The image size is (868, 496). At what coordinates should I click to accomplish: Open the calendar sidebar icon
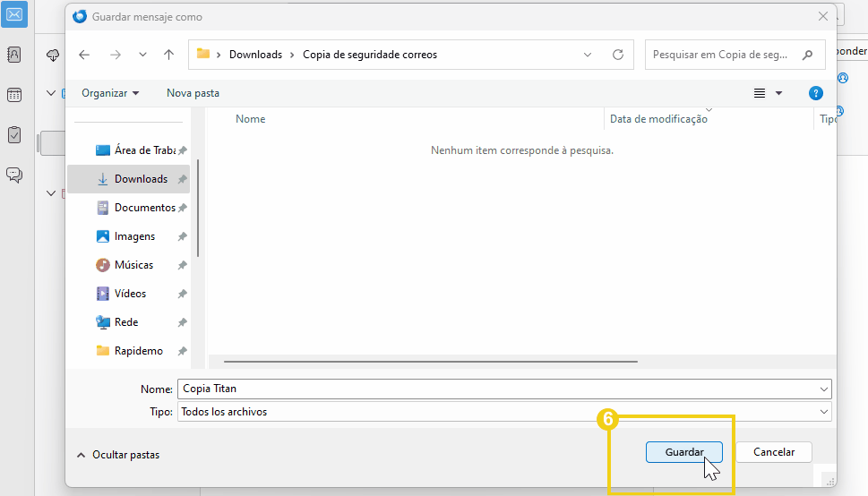[x=14, y=95]
